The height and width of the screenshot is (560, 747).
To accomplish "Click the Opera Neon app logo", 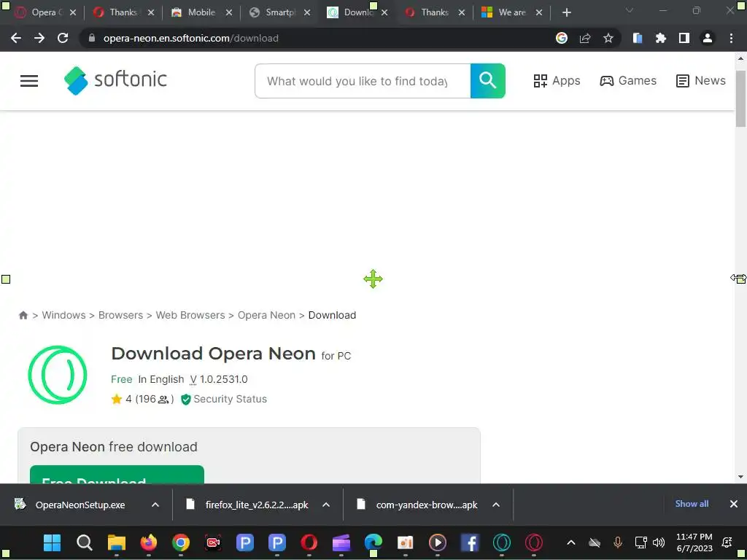I will (x=58, y=376).
